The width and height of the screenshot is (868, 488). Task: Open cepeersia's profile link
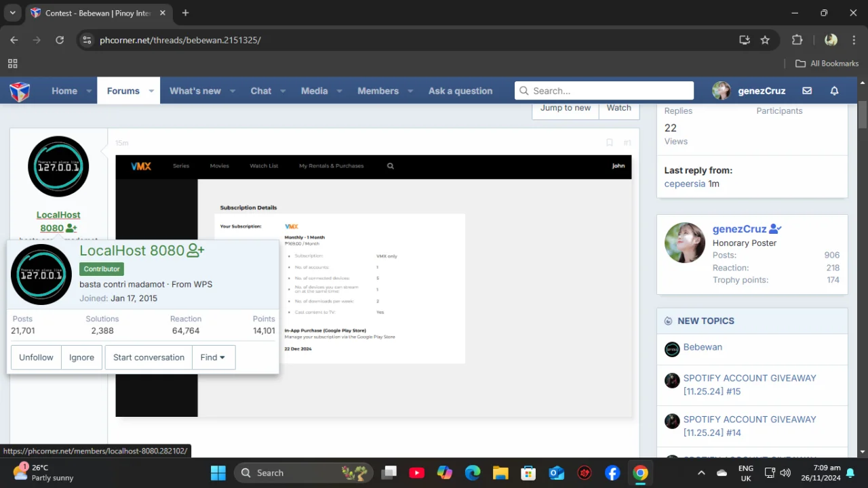(x=685, y=184)
